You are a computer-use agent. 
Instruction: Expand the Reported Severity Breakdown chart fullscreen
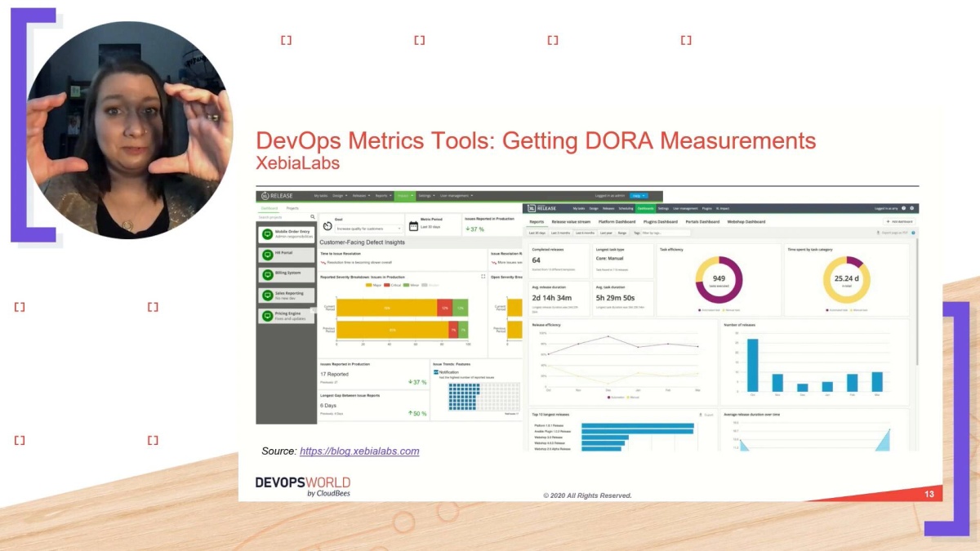483,277
